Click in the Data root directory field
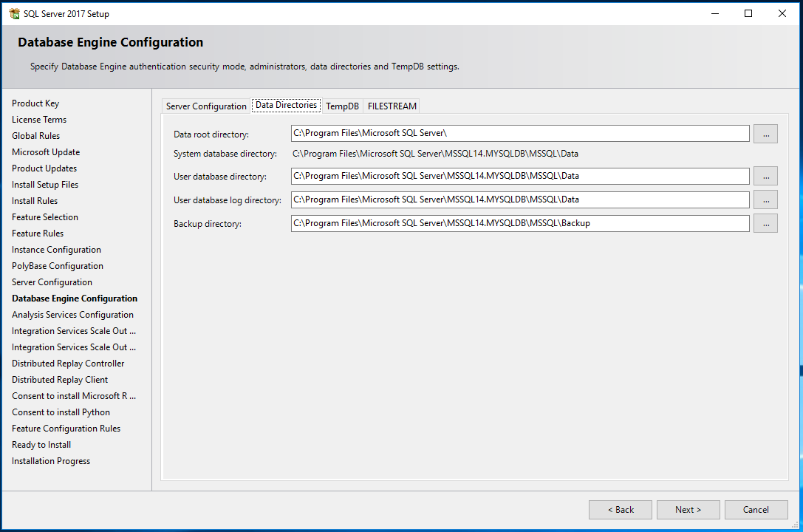The height and width of the screenshot is (532, 803). (x=520, y=134)
